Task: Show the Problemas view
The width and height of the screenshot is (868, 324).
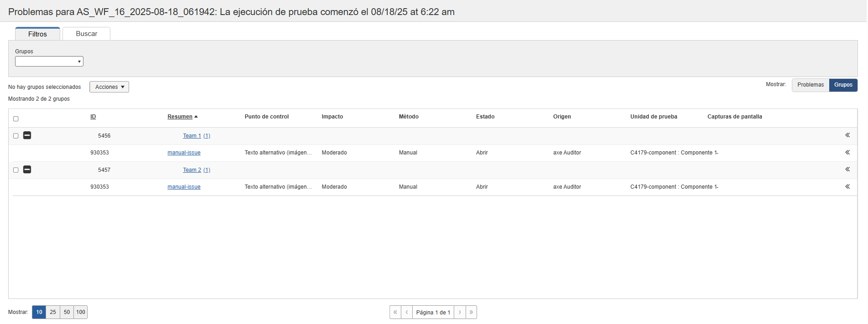Action: (810, 85)
